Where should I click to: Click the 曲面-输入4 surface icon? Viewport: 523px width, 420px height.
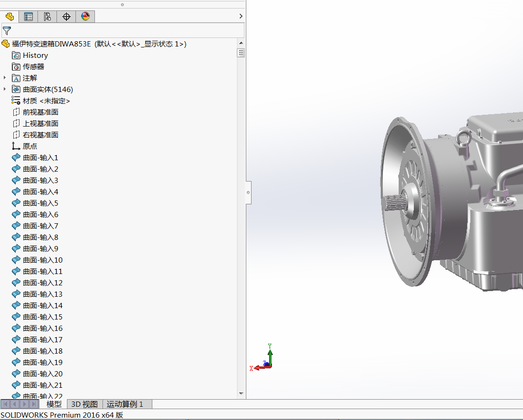[16, 192]
